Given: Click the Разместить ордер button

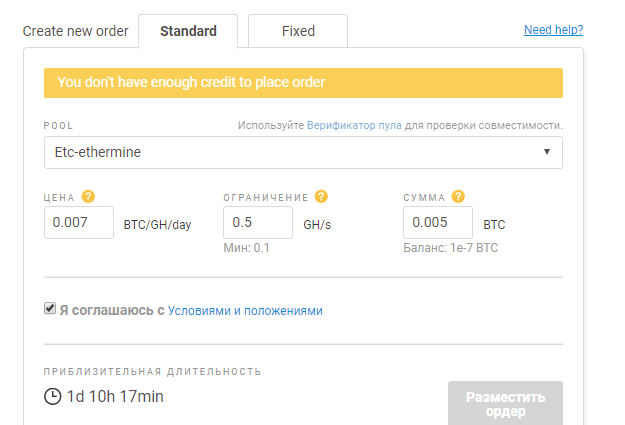Looking at the screenshot, I should (505, 403).
